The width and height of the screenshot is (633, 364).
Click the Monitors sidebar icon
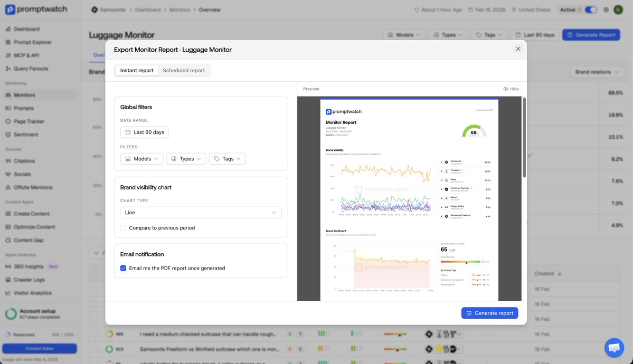[8, 95]
